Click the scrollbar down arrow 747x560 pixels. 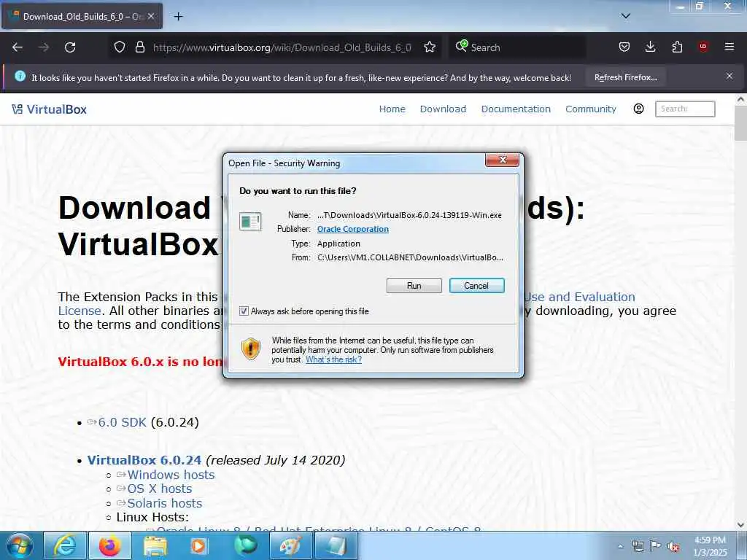tap(740, 525)
